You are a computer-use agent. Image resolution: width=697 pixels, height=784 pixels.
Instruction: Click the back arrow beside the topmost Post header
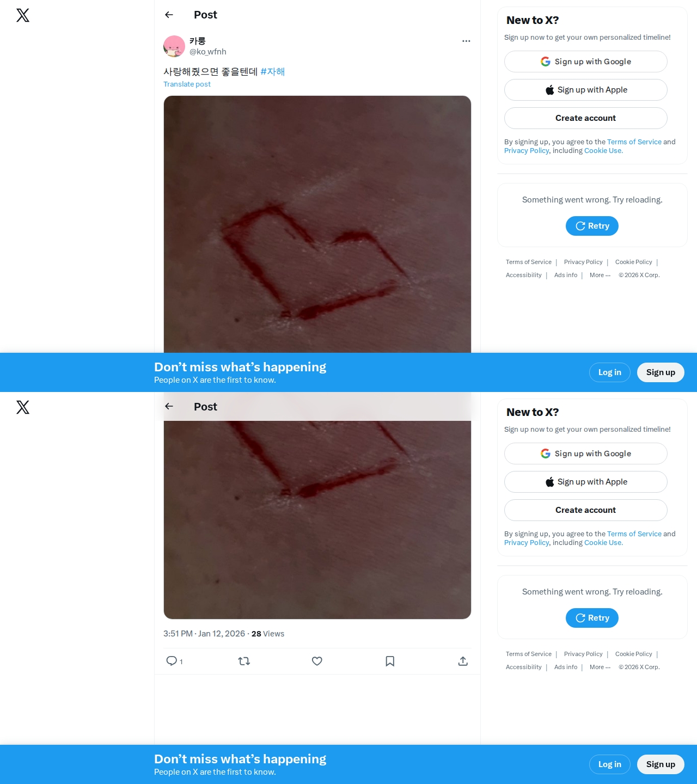tap(169, 15)
